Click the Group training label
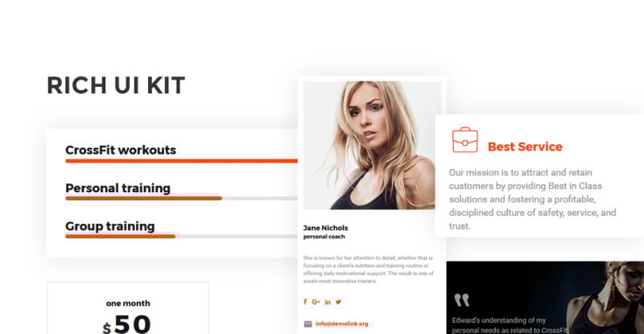The width and height of the screenshot is (644, 334). pos(110,226)
